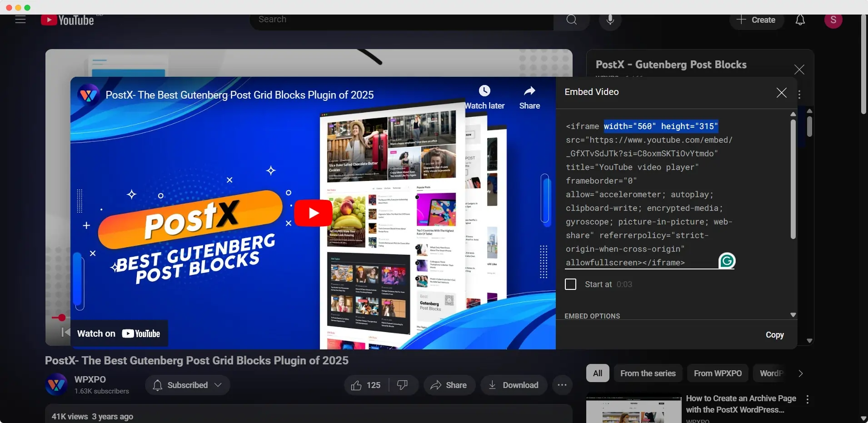The width and height of the screenshot is (868, 423).
Task: Click the WPXPO channel logo in the embed preview
Action: point(88,95)
